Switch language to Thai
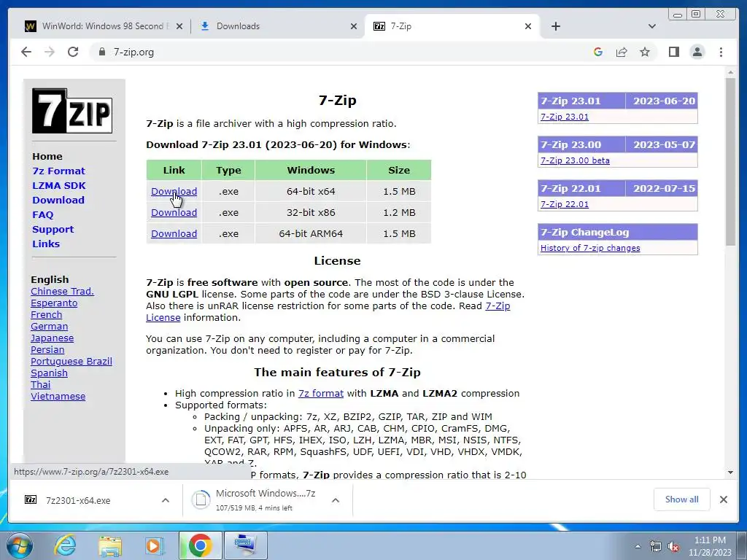 (41, 385)
